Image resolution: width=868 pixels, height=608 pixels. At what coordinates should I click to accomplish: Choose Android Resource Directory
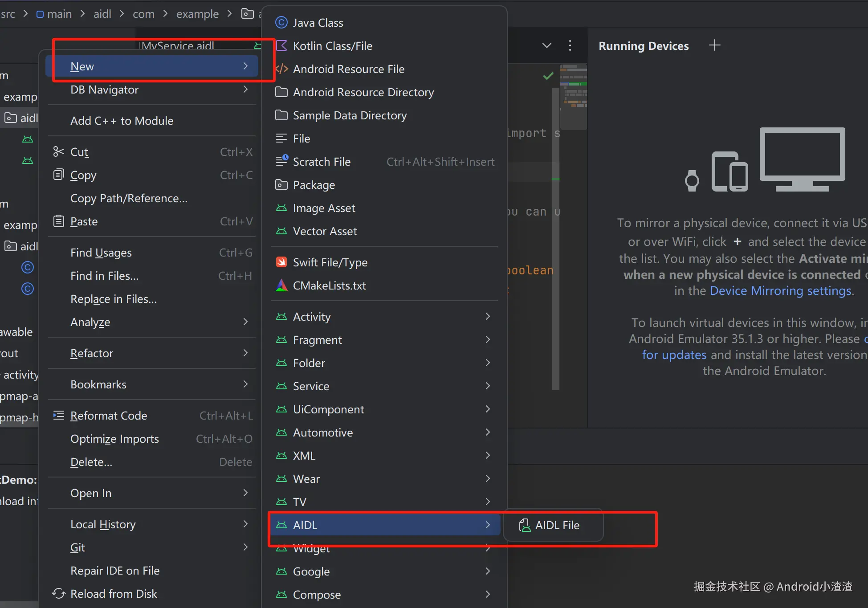tap(363, 92)
